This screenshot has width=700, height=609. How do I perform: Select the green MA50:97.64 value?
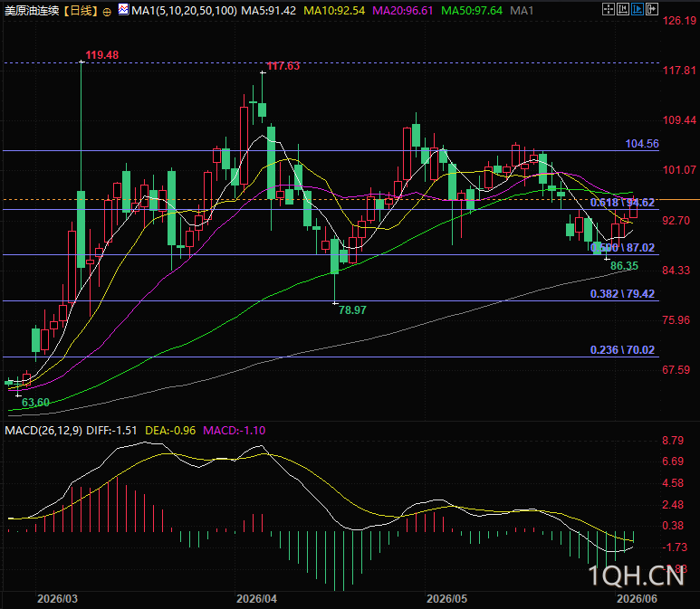(x=472, y=11)
